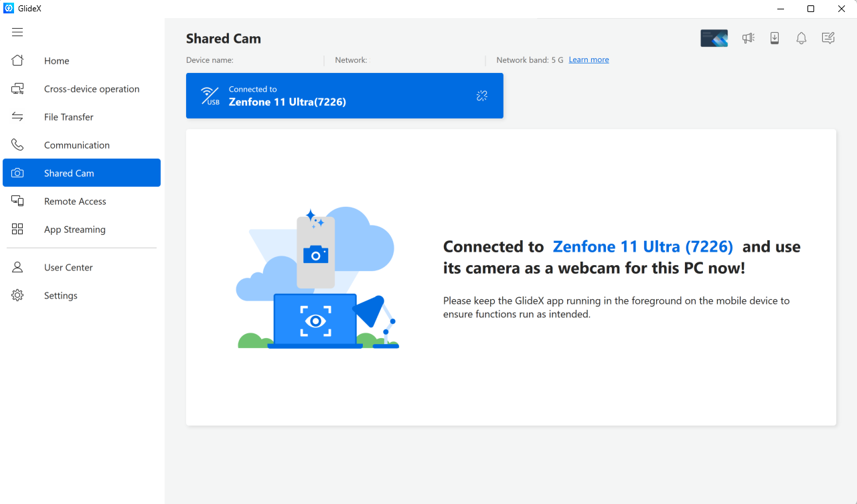This screenshot has width=857, height=504.
Task: Click the Connected to Zenfone 11 Ultra banner
Action: point(344,95)
